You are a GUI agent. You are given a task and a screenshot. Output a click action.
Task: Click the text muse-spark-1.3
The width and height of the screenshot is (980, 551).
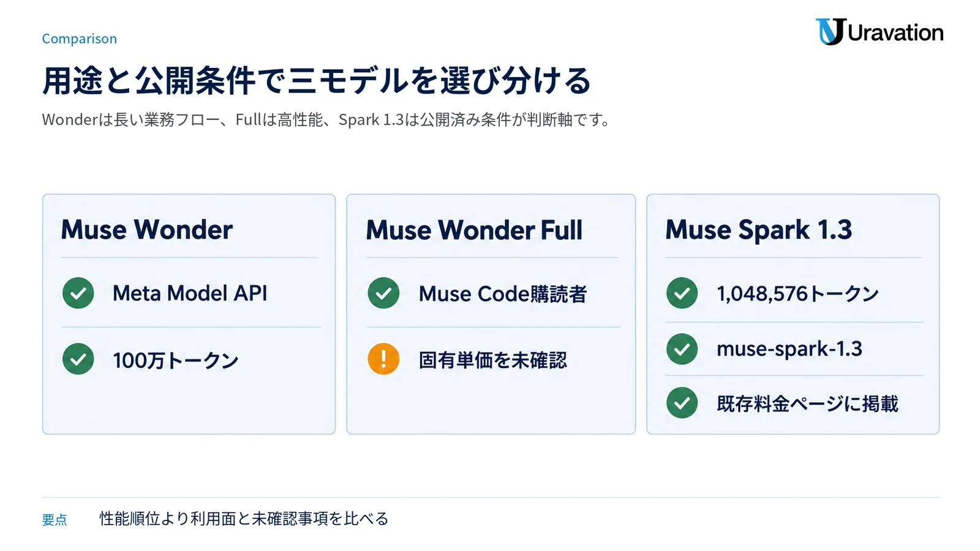coord(790,349)
